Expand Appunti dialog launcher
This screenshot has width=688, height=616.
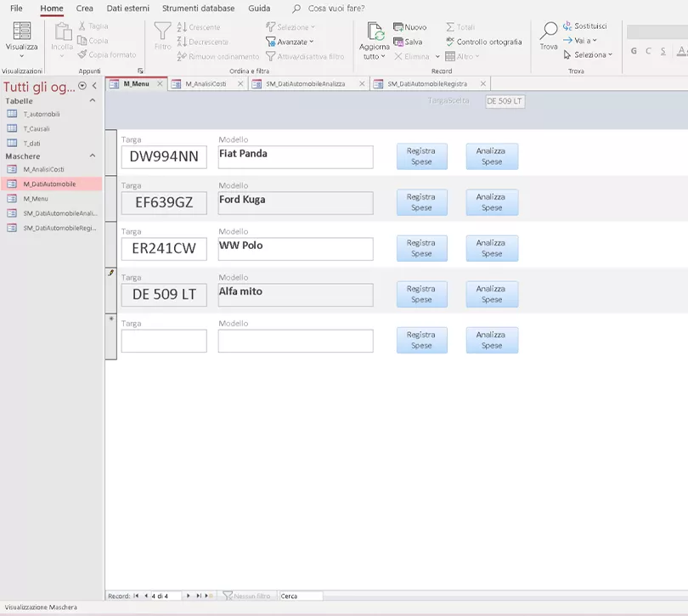pos(140,71)
